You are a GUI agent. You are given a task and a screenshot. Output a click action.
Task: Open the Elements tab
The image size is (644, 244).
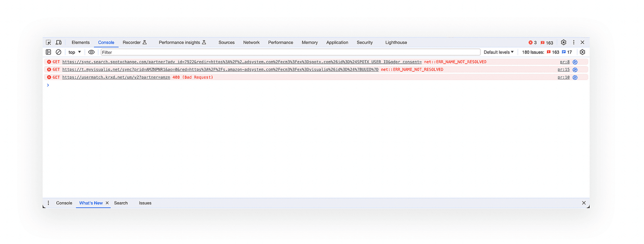[x=80, y=42]
